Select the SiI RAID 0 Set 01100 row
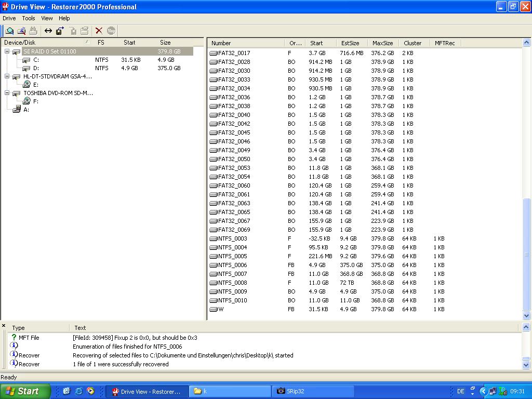 tap(108, 51)
